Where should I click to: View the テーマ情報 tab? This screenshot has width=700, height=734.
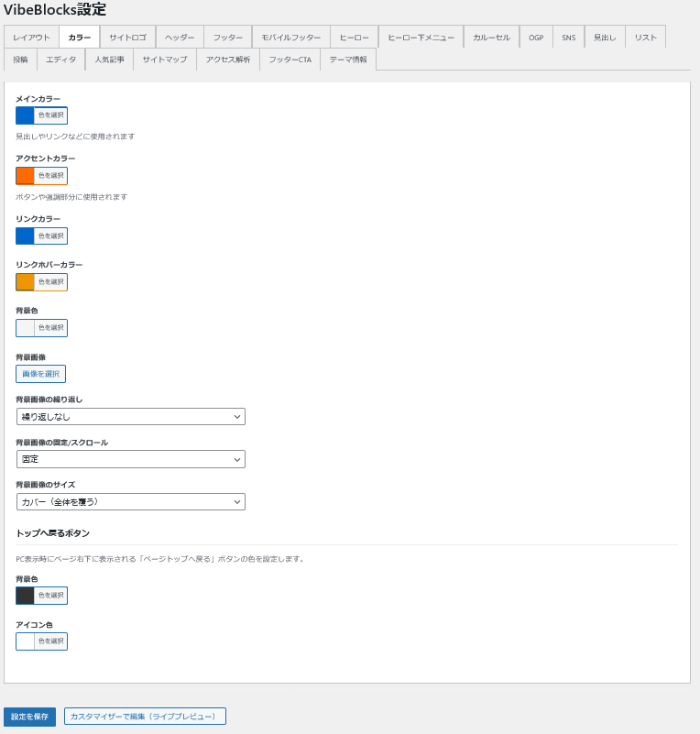tap(347, 60)
